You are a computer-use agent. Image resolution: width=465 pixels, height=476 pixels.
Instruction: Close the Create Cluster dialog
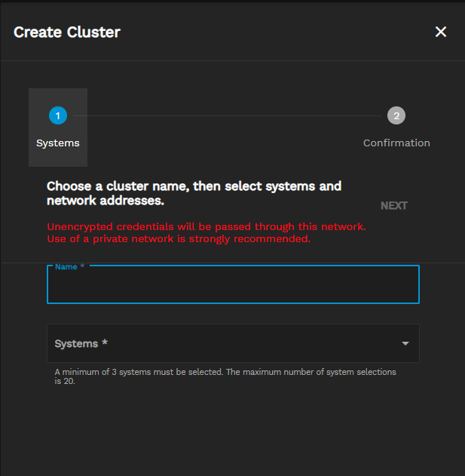(x=441, y=32)
